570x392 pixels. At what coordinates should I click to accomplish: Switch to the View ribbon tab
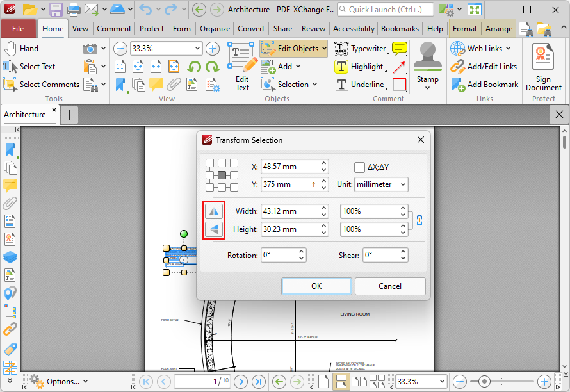(80, 29)
